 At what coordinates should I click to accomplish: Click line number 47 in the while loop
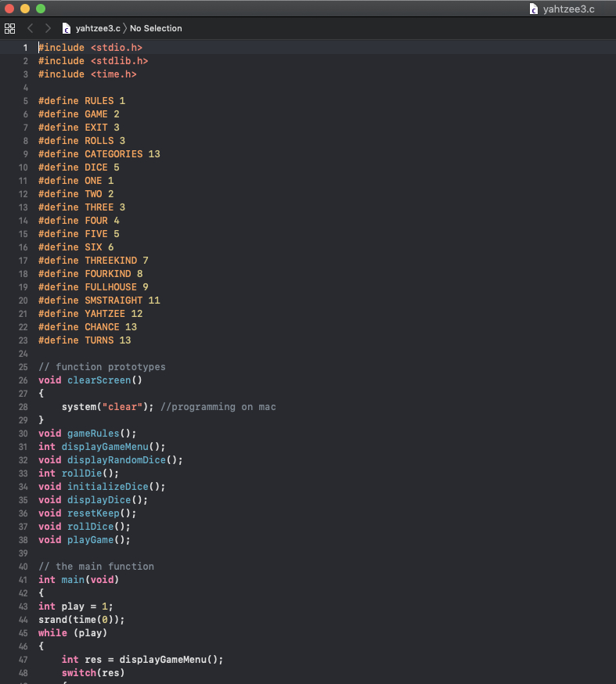23,659
